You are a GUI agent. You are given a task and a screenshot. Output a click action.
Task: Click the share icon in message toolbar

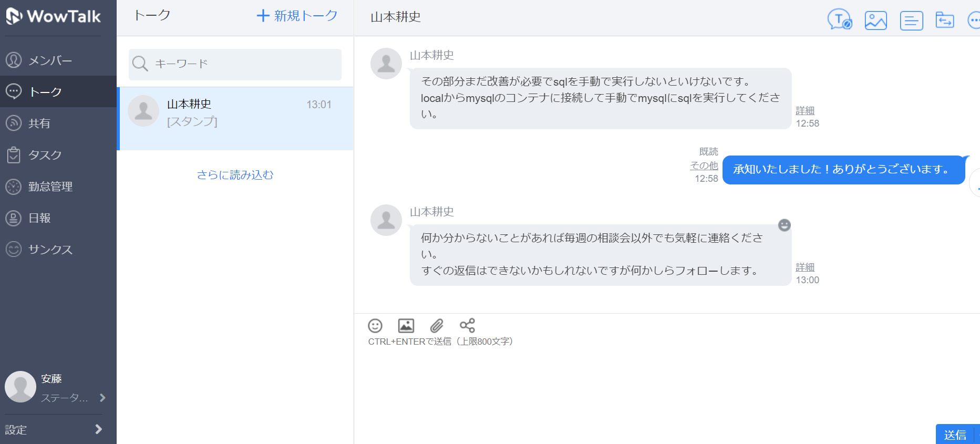tap(467, 326)
